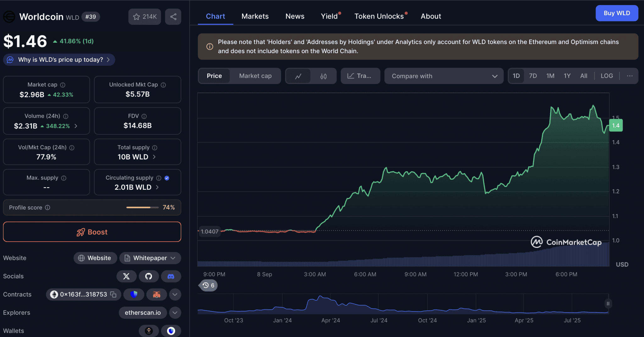Open the X (Twitter) social link
Viewport: 644px width, 337px height.
pyautogui.click(x=126, y=276)
